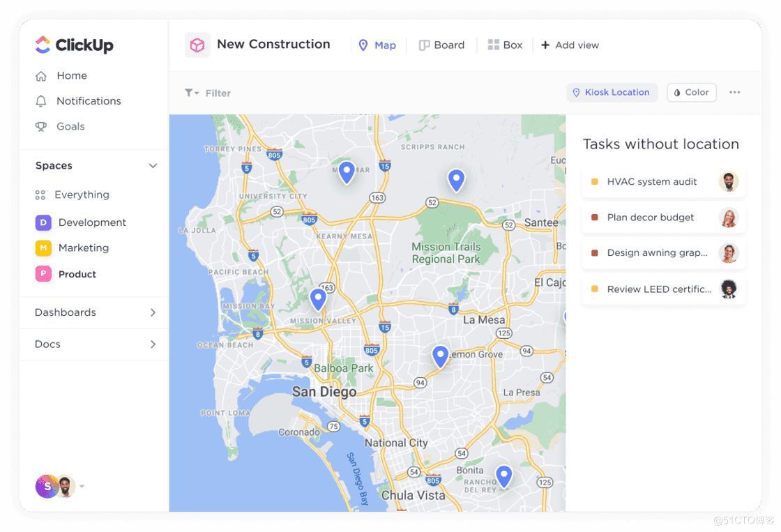Click the map pin at Lemon Grove

440,357
